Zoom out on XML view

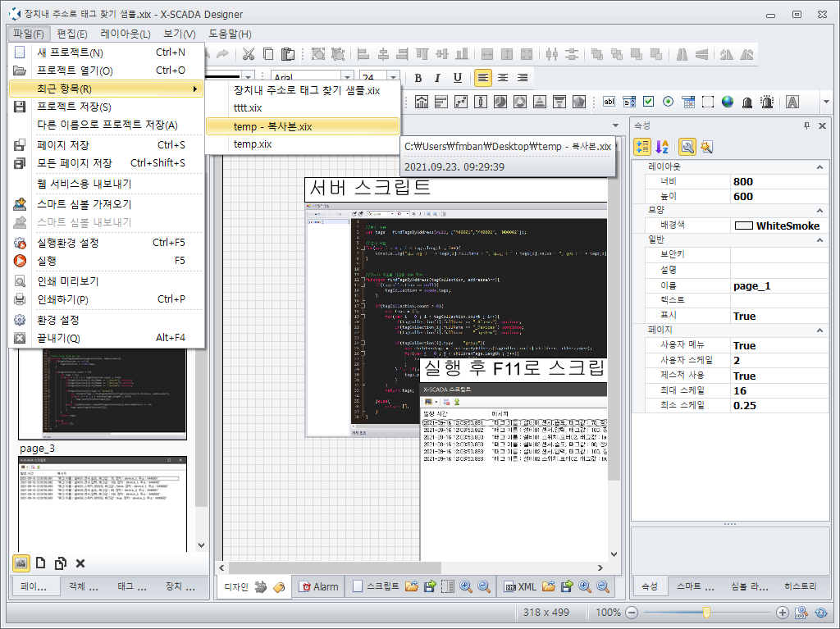click(x=603, y=586)
